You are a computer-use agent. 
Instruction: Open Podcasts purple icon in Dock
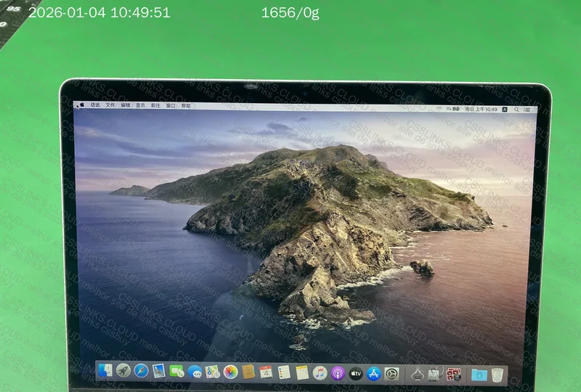[x=338, y=373]
